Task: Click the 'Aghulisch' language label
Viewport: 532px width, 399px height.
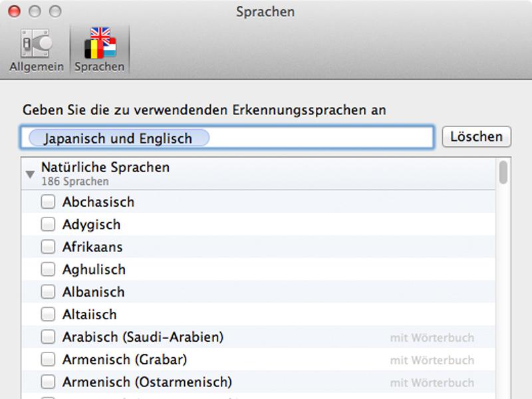Action: click(x=94, y=270)
